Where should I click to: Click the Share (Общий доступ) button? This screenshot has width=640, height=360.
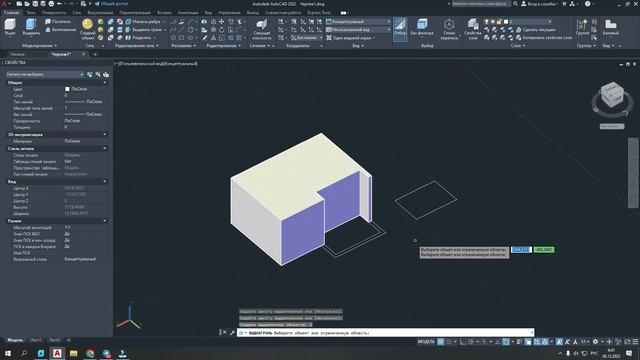[x=111, y=4]
